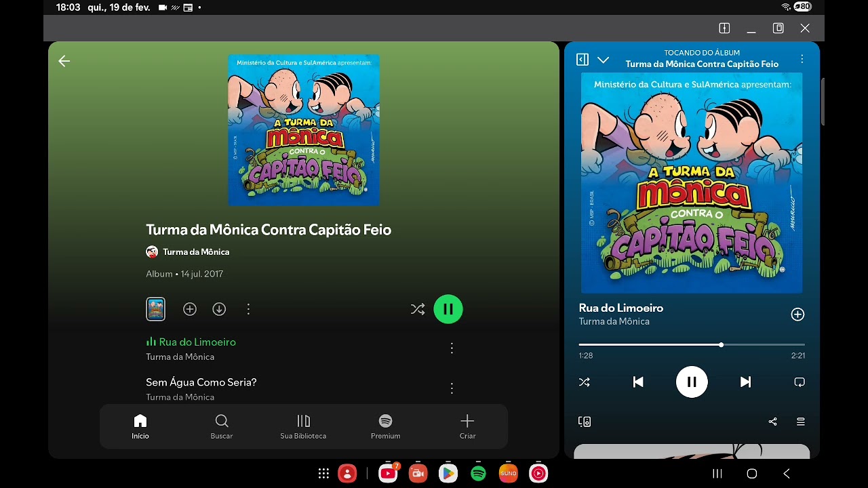The height and width of the screenshot is (488, 868).
Task: Skip to the next track
Action: click(745, 382)
